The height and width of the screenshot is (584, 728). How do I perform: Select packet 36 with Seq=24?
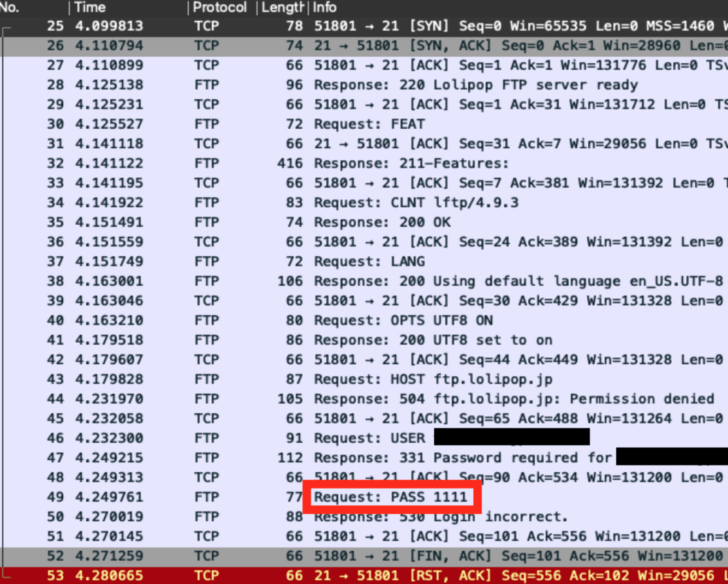(364, 242)
